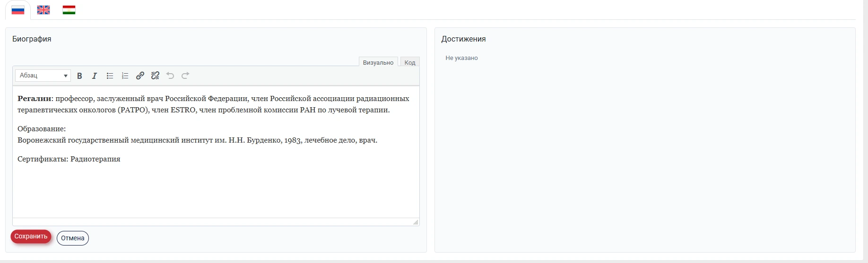
Task: Switch to the Russian flag language tab
Action: coord(18,10)
